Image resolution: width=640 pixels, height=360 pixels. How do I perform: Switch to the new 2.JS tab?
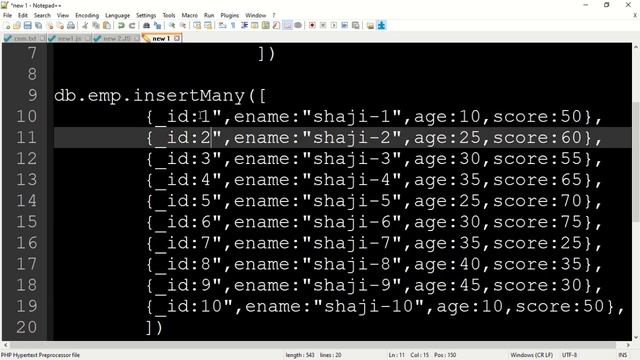point(116,38)
